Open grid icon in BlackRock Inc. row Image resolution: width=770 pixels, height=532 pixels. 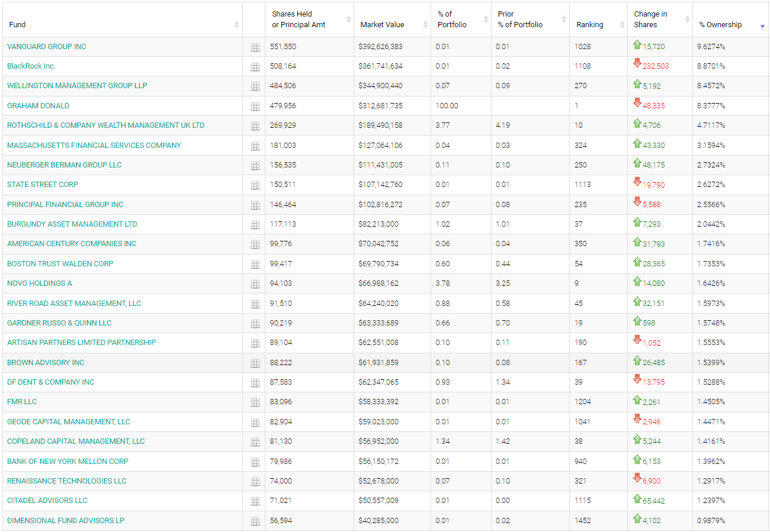coord(255,67)
